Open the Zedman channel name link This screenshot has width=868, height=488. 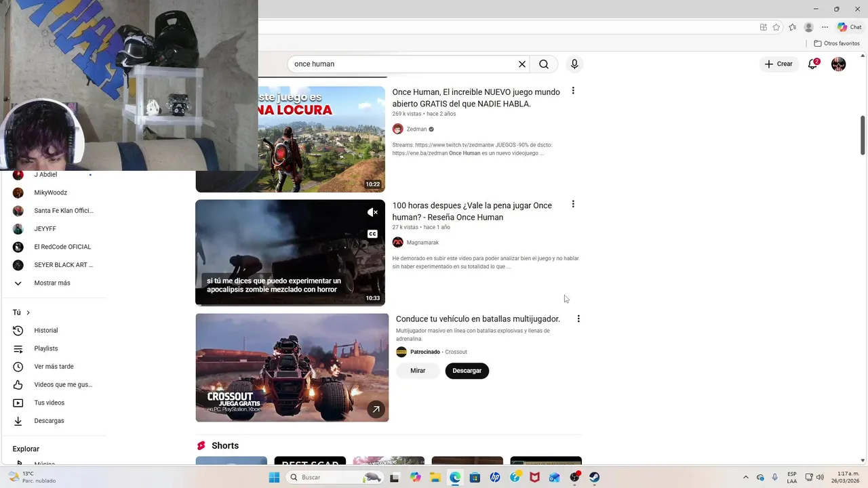pyautogui.click(x=416, y=129)
